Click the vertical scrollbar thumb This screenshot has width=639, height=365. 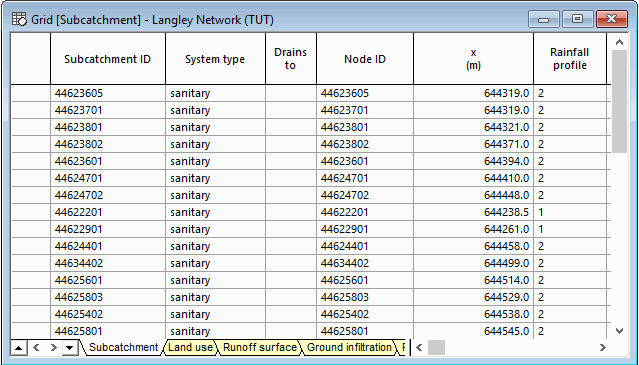point(619,101)
